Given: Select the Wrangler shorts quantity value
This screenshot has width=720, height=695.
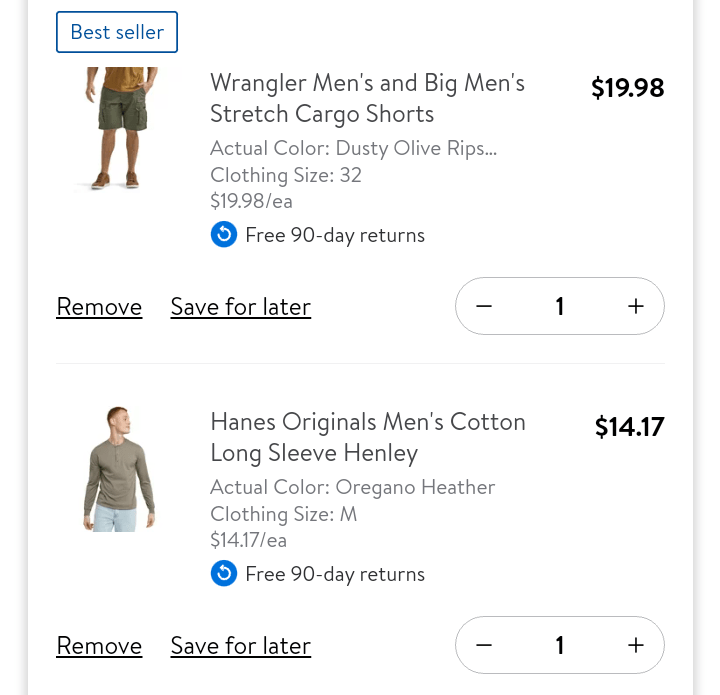Looking at the screenshot, I should pos(560,306).
